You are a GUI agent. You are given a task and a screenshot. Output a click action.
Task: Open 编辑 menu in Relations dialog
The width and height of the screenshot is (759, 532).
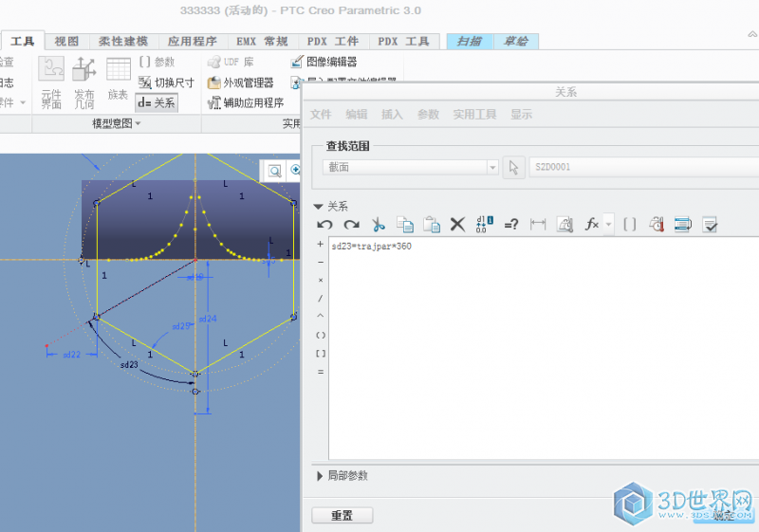pos(357,115)
